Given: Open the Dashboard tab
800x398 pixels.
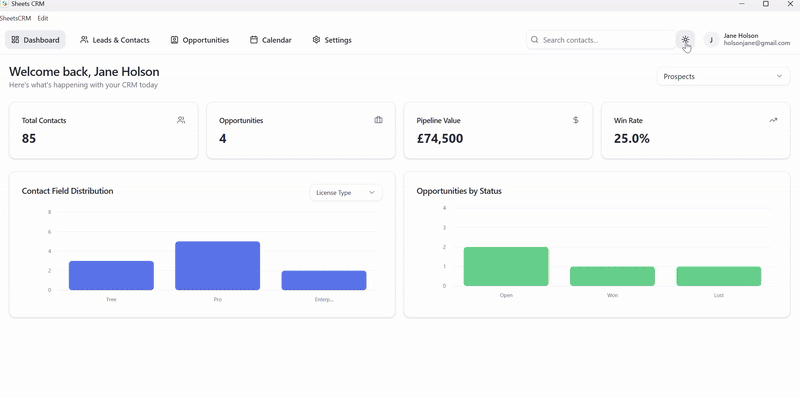Looking at the screenshot, I should 35,40.
